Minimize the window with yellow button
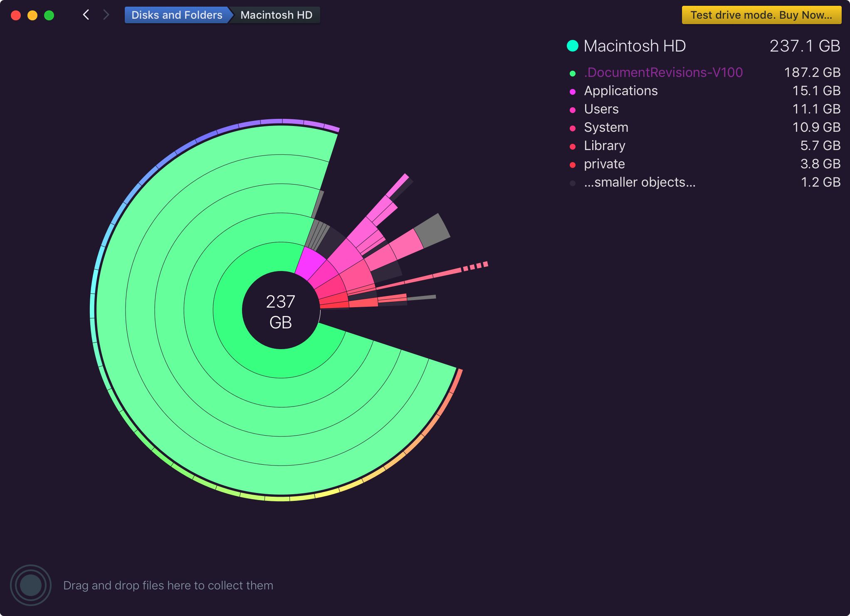The height and width of the screenshot is (616, 850). (x=32, y=15)
